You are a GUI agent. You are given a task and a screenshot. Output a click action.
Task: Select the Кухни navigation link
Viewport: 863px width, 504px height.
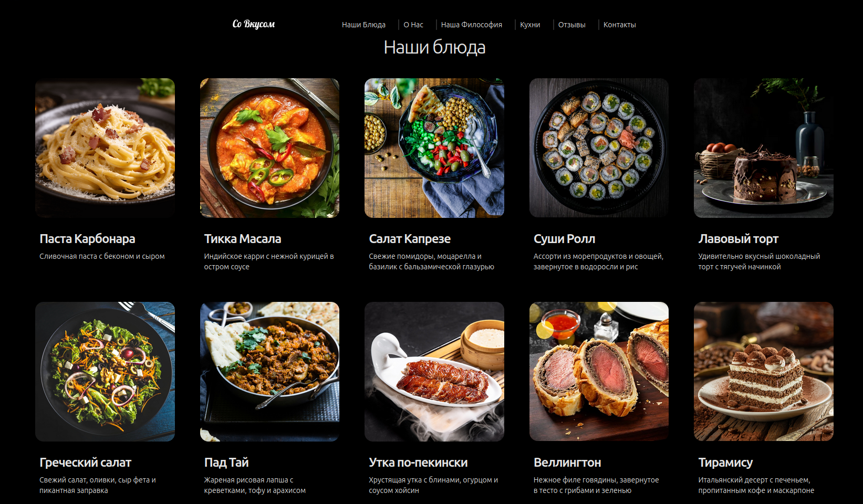[x=530, y=25]
